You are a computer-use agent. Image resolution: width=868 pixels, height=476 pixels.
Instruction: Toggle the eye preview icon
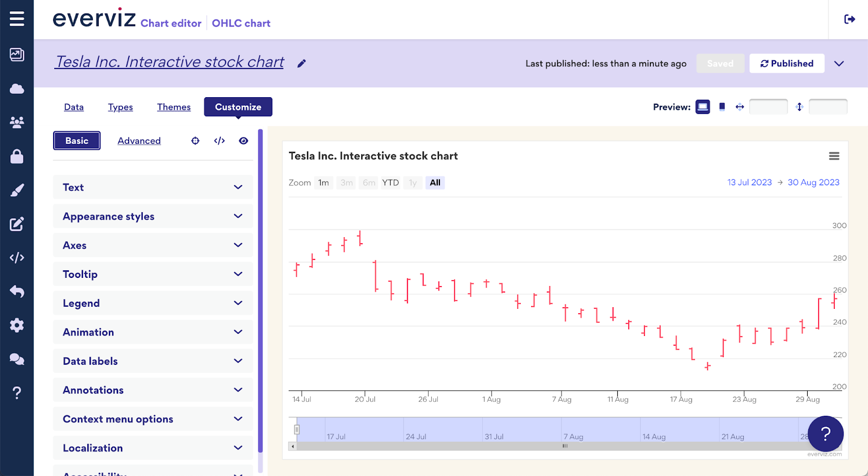click(244, 141)
